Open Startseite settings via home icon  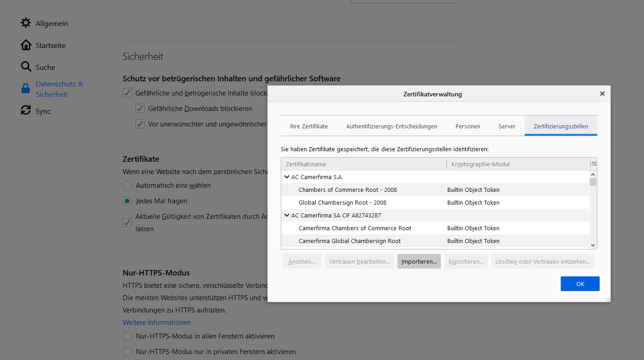26,45
